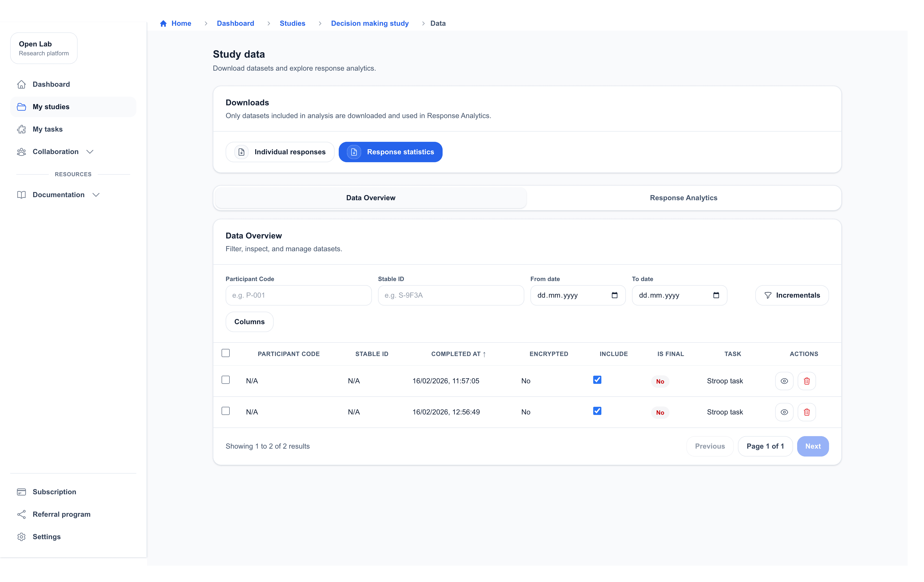Open Settings via the gear icon

21,537
